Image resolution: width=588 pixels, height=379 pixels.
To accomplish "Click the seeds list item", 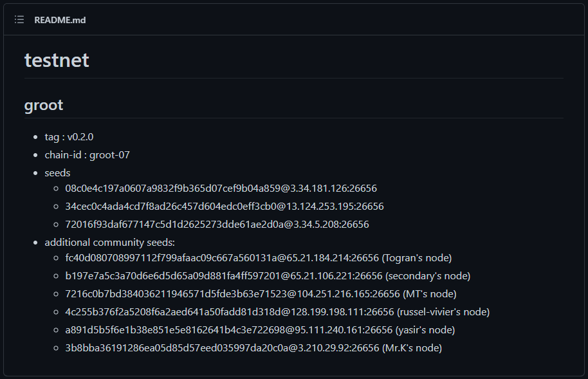I will click(57, 173).
